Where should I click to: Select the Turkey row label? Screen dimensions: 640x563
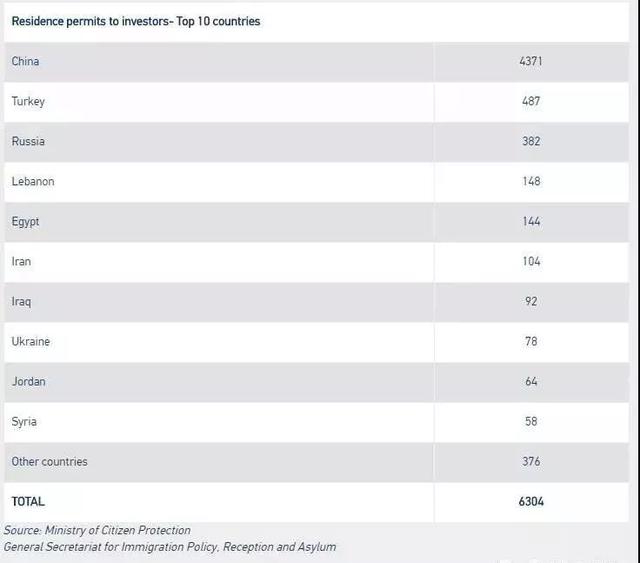click(x=28, y=101)
